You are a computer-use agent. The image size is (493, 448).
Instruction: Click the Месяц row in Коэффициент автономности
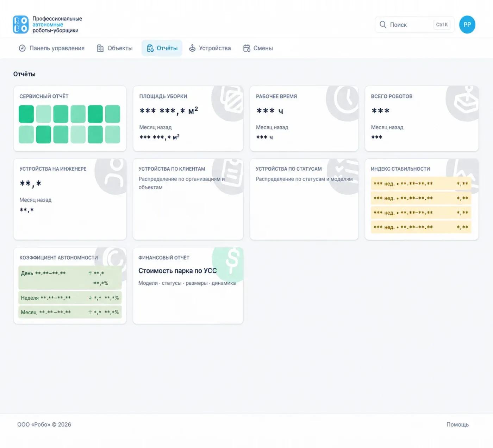tap(70, 312)
